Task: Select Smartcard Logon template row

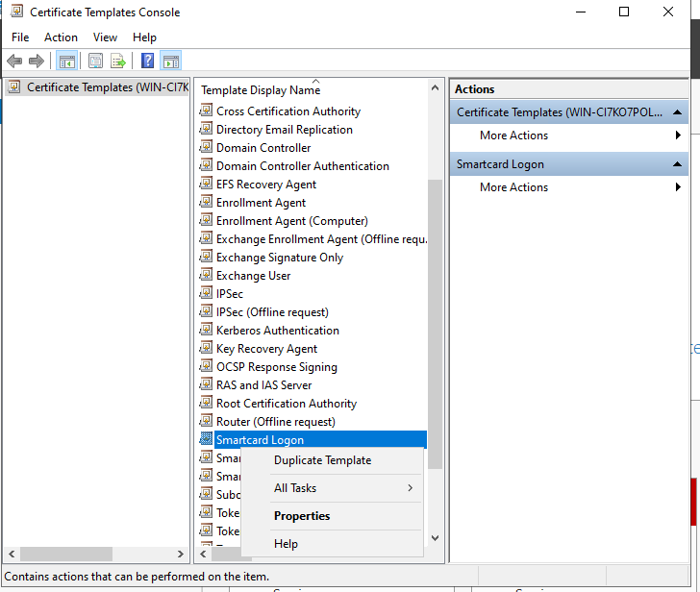Action: 320,440
